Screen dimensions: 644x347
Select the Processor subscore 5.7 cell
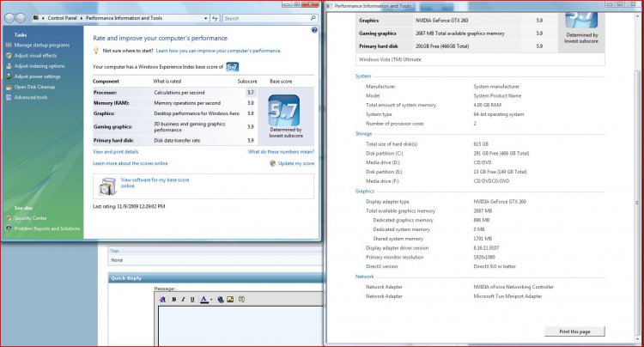(251, 93)
